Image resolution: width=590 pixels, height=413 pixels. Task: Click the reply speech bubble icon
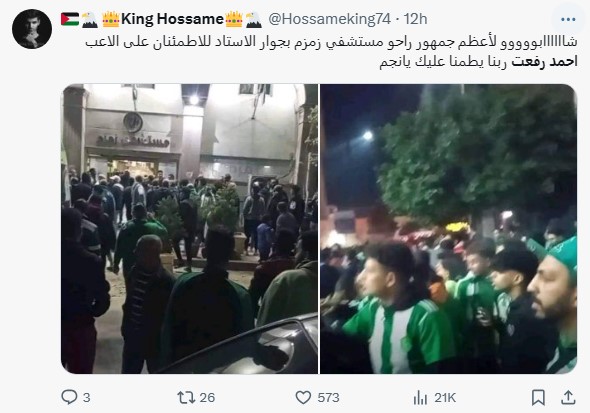69,397
